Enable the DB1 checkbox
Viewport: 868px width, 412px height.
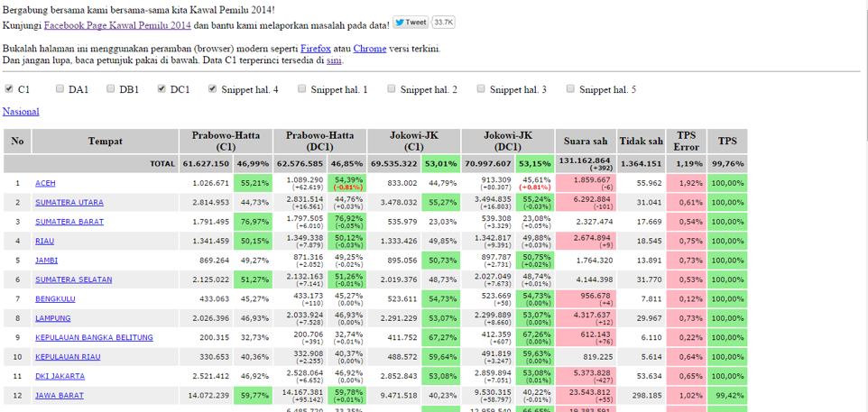[110, 89]
